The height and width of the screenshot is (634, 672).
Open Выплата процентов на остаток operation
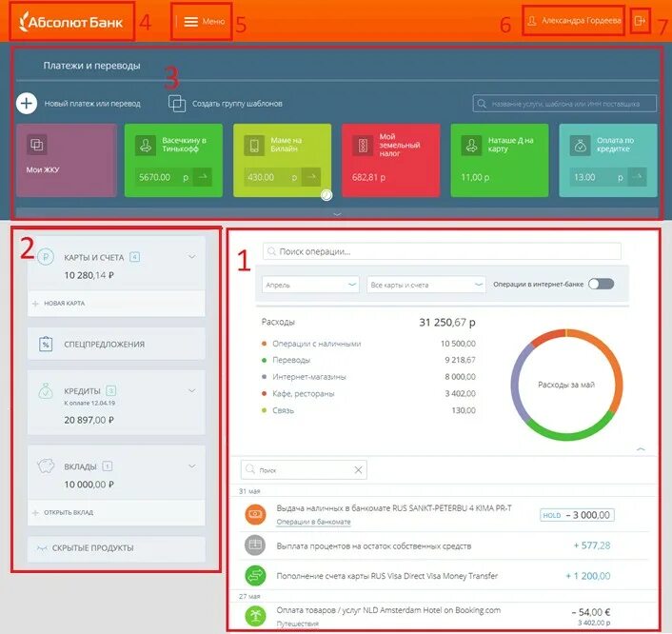(x=374, y=546)
